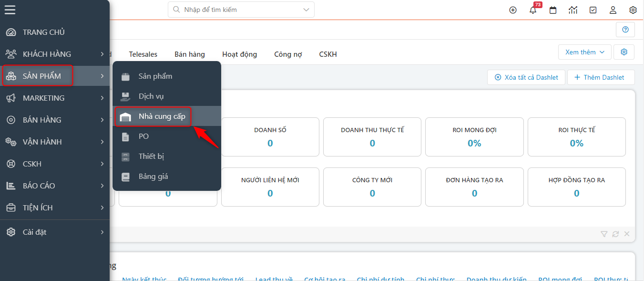Screen dimensions: 644x281
Task: Click the quick add plus icon
Action: click(513, 10)
